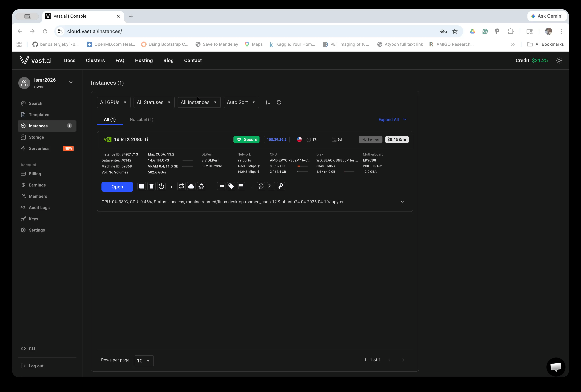Add a label using the tag icon
Screen dimensions: 581x392
click(x=231, y=186)
